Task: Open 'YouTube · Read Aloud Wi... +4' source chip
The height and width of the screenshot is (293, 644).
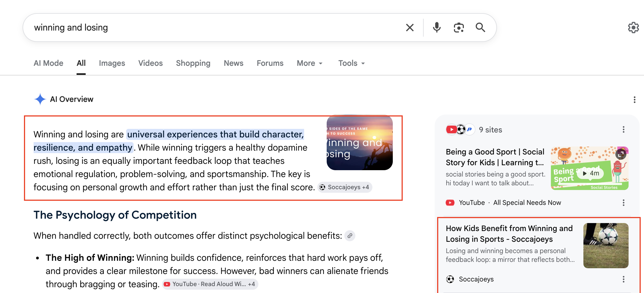Action: (x=210, y=284)
